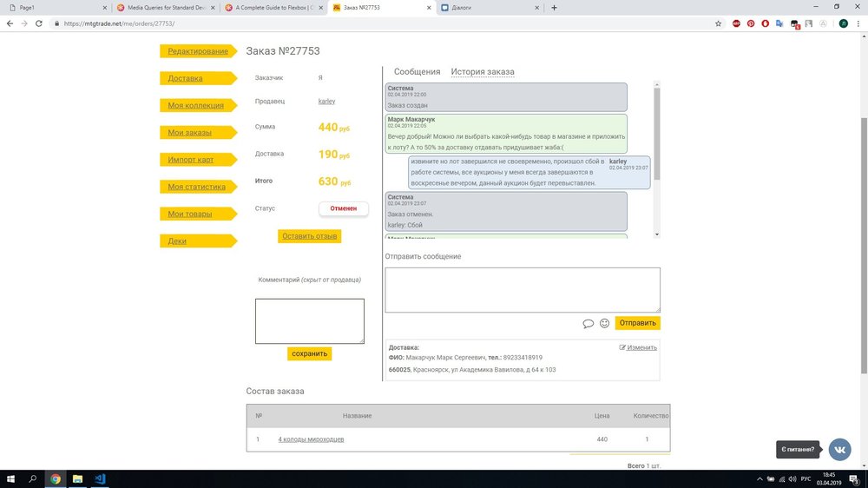
Task: Click the Изменить delivery link
Action: coord(641,347)
